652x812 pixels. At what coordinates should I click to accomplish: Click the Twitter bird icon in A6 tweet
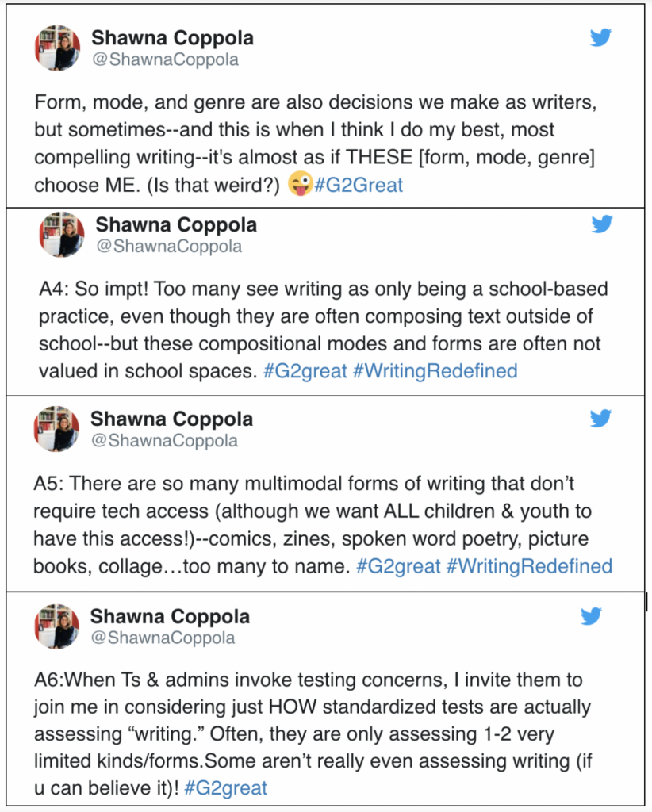591,615
